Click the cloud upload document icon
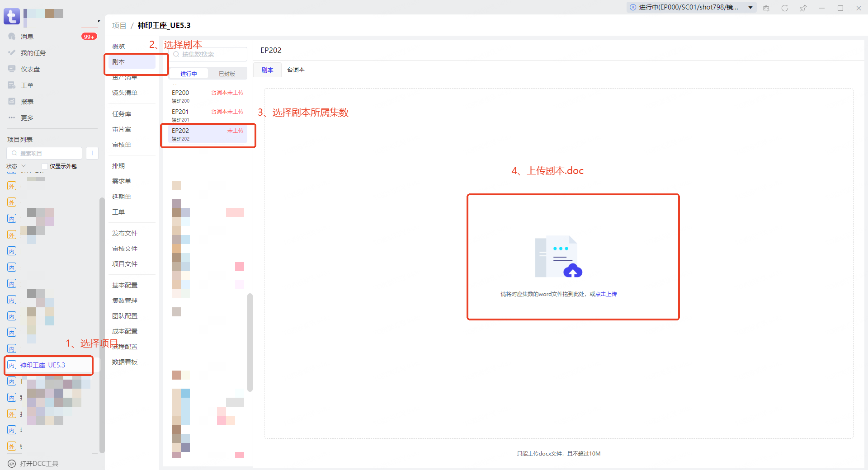 (559, 257)
